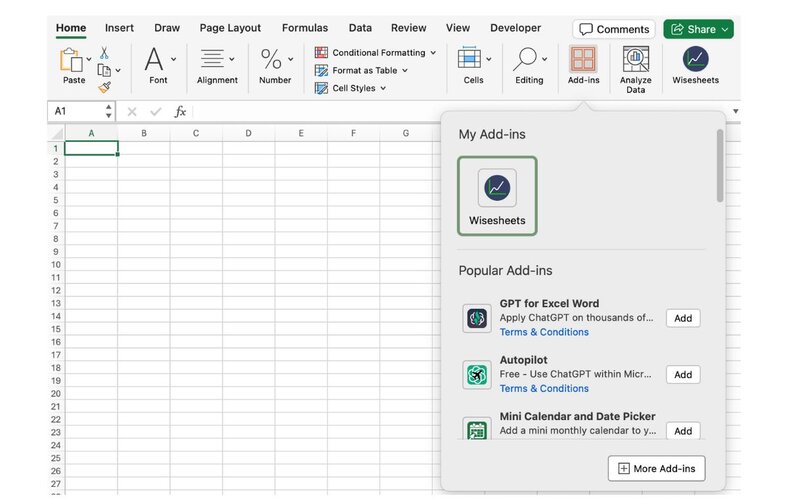This screenshot has height=504, width=788.
Task: Click the Paste clipboard icon
Action: pos(72,61)
